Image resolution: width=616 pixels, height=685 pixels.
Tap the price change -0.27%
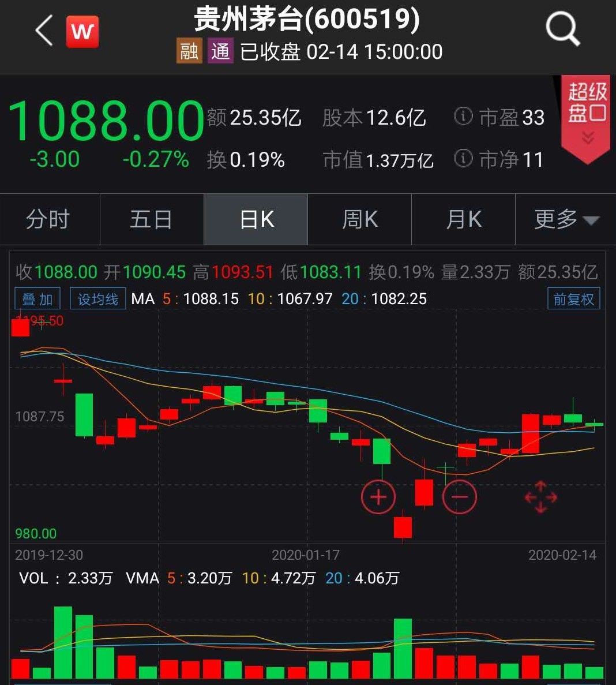click(x=156, y=159)
